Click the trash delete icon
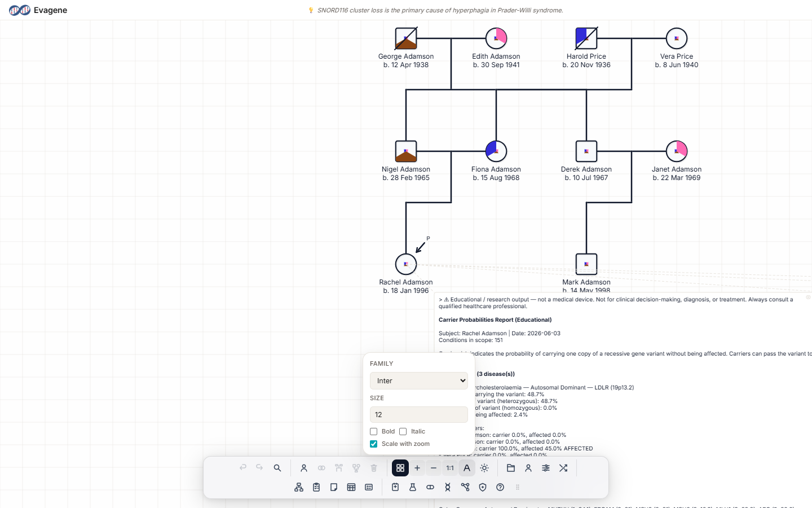This screenshot has height=508, width=812. click(374, 468)
